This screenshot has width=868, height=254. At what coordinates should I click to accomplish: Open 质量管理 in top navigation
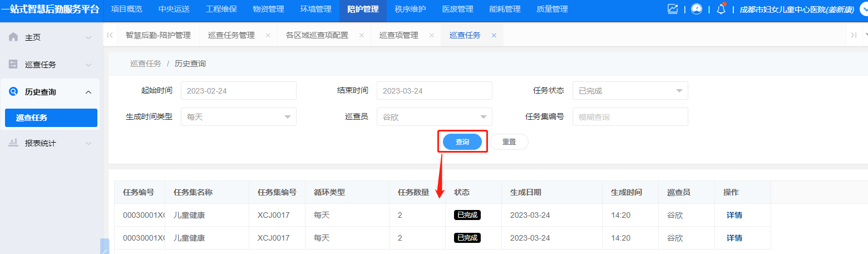pyautogui.click(x=552, y=9)
